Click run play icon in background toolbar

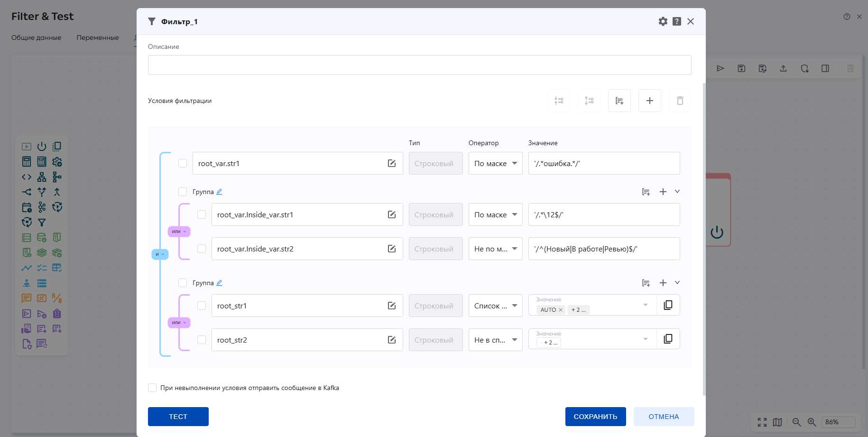pyautogui.click(x=720, y=68)
